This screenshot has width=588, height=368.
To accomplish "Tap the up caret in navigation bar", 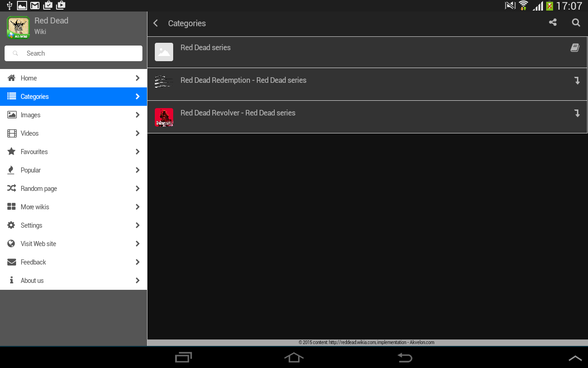I will pyautogui.click(x=575, y=358).
